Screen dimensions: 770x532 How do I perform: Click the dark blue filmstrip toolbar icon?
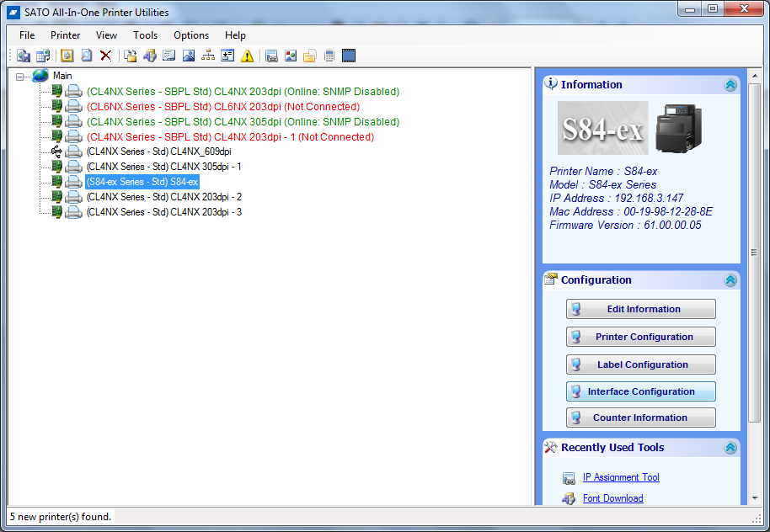[x=349, y=56]
